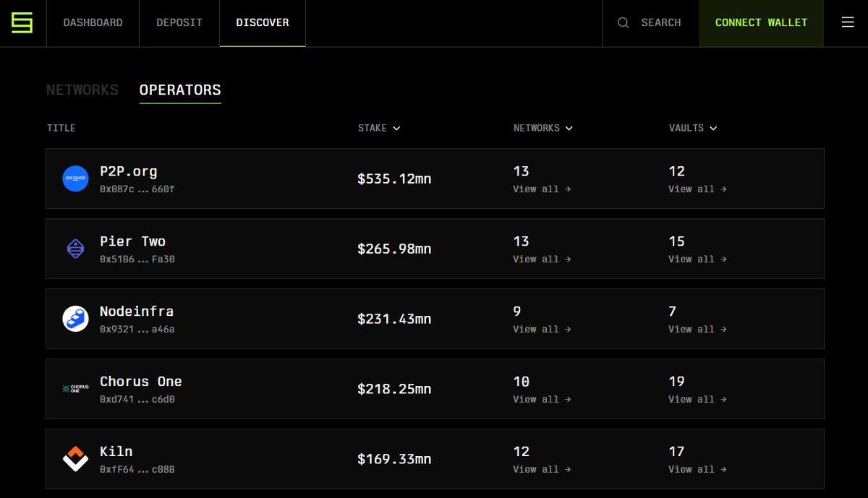Click the Title column header

click(x=61, y=129)
